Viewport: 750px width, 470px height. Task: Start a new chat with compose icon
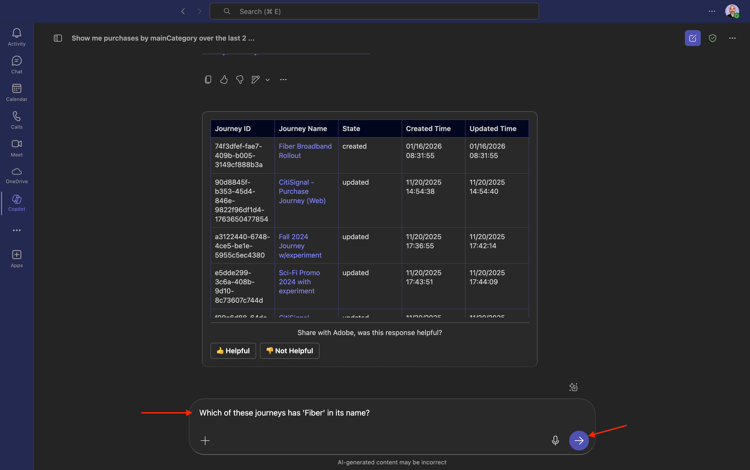coord(692,38)
